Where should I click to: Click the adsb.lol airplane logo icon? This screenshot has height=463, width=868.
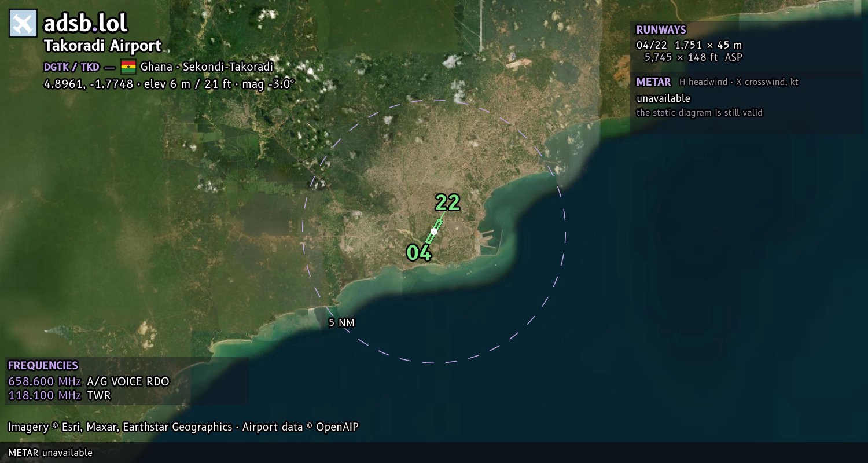[x=23, y=24]
